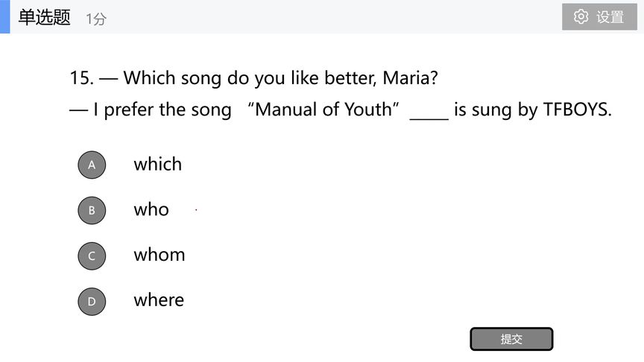This screenshot has height=362, width=644.
Task: Pick radio button C
Action: (x=92, y=255)
